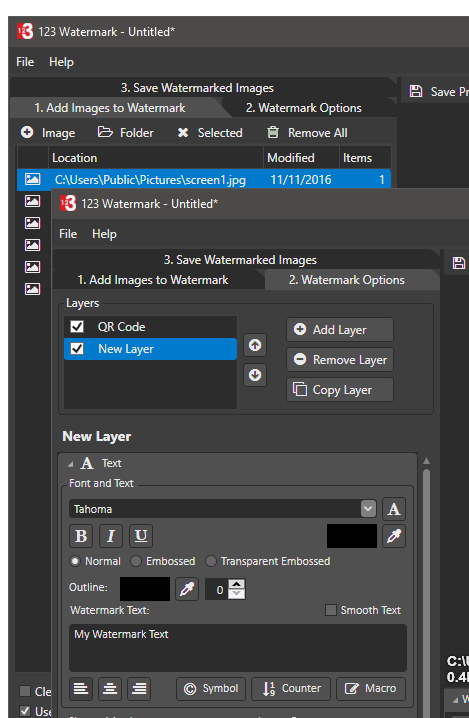469x718 pixels.
Task: Select the Embossed radio option
Action: (x=136, y=561)
